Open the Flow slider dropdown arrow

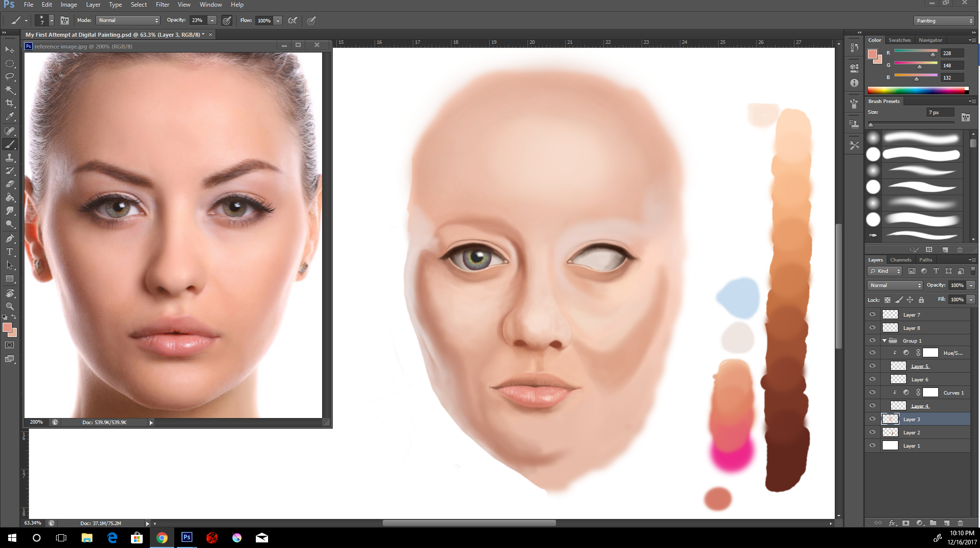[278, 20]
